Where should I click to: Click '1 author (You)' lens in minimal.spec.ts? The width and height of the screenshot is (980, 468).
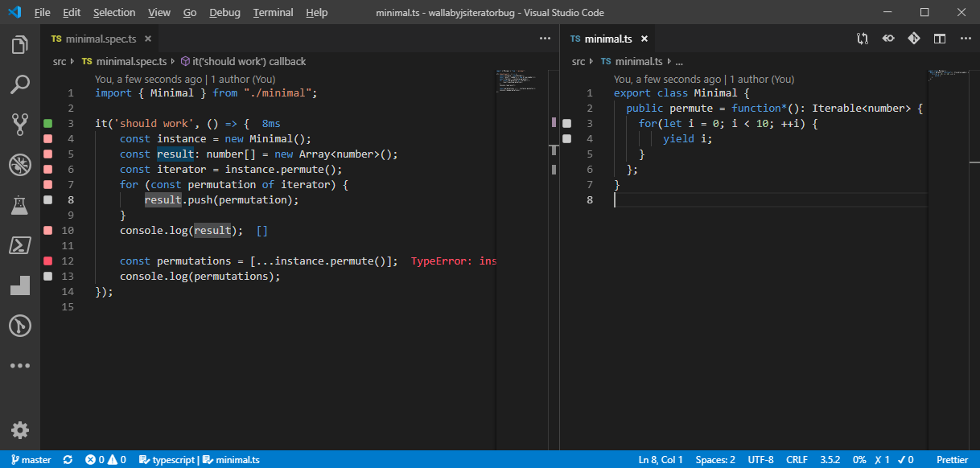(x=243, y=79)
